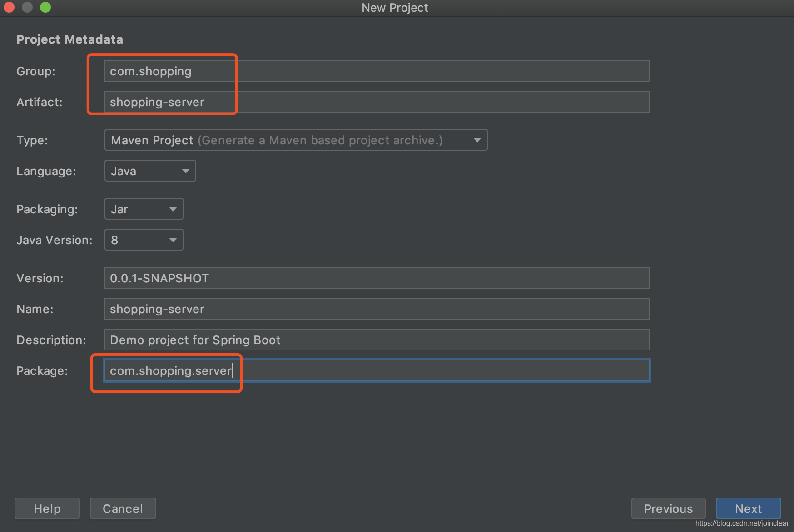794x532 pixels.
Task: Go back with the Previous button
Action: pos(668,508)
